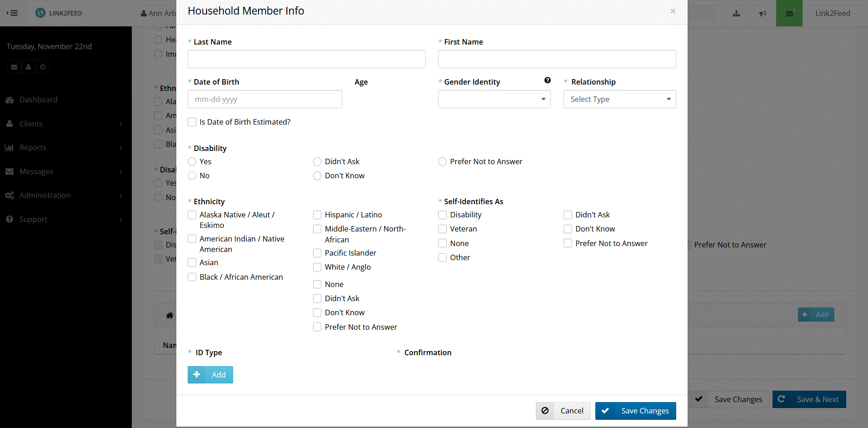The image size is (868, 428).
Task: Click the megaphone announcements icon
Action: point(763,13)
